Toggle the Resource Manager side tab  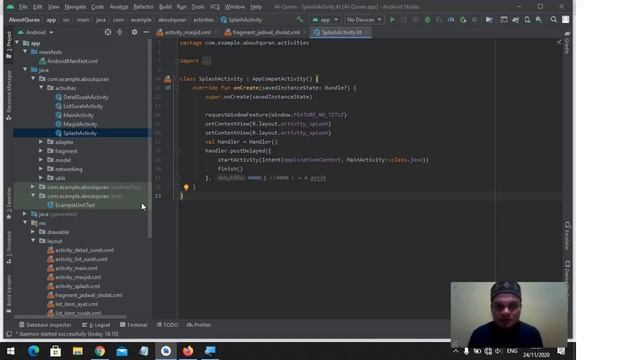[x=9, y=95]
